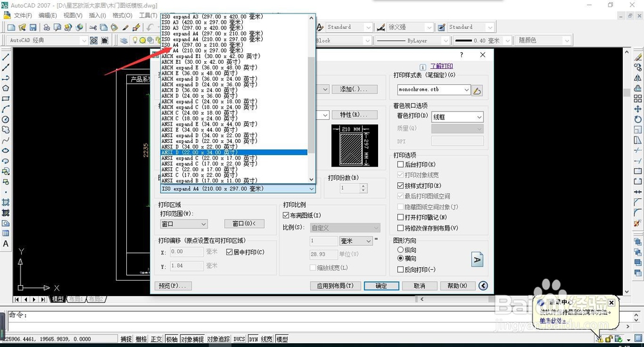Open the AutoCAD 经典 workspace dropdown
This screenshot has height=347, width=644.
click(48, 41)
